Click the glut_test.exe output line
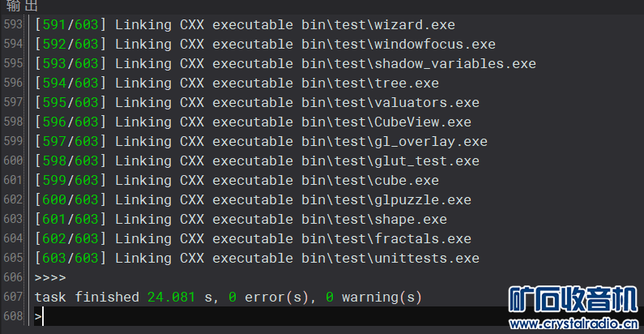Screen dimensions: 644x334 (x=256, y=161)
